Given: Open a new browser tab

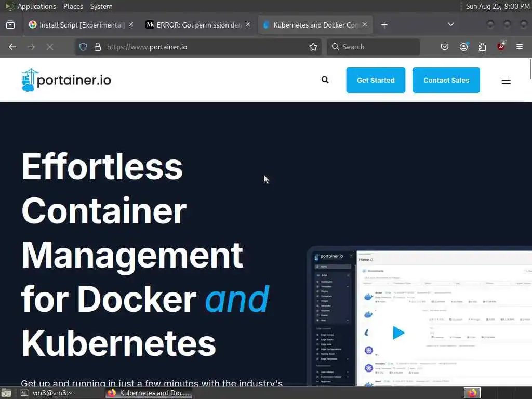Looking at the screenshot, I should coord(384,25).
